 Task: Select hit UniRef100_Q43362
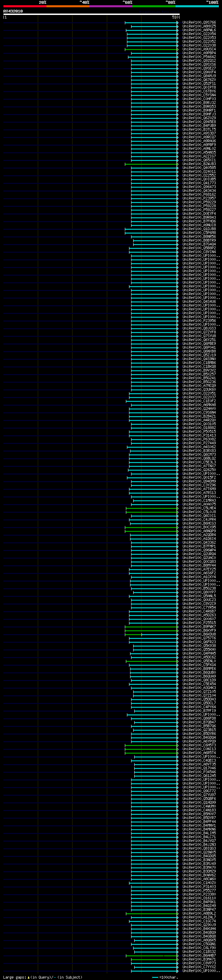[x=199, y=543]
